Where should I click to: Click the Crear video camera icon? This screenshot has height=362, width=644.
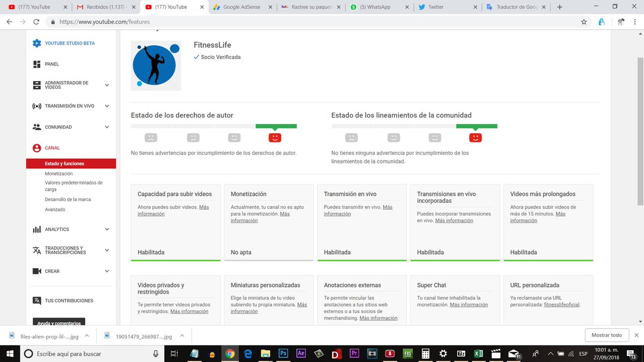click(x=36, y=271)
